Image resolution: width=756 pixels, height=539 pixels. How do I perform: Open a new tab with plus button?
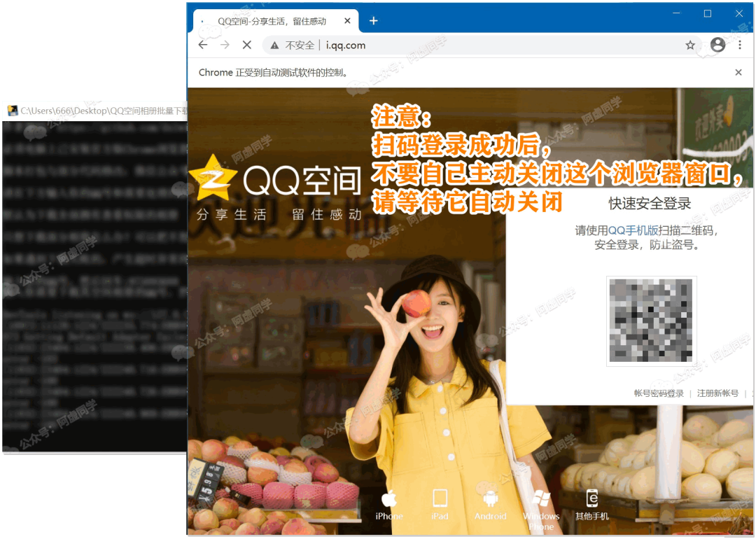(x=374, y=21)
